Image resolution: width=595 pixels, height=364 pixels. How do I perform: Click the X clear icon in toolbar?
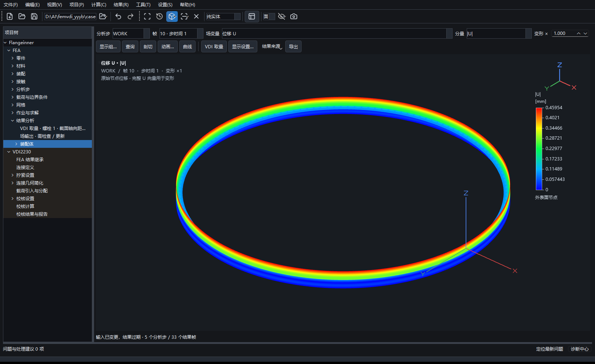(196, 16)
